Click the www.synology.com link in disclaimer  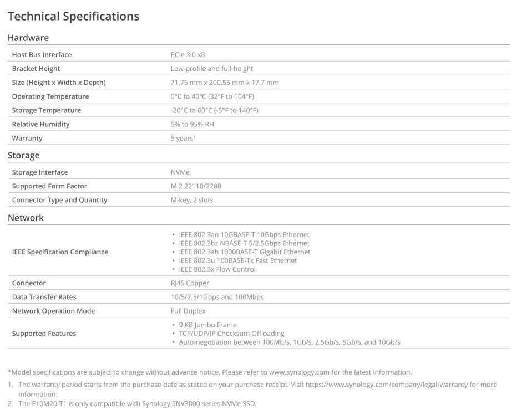coord(299,372)
